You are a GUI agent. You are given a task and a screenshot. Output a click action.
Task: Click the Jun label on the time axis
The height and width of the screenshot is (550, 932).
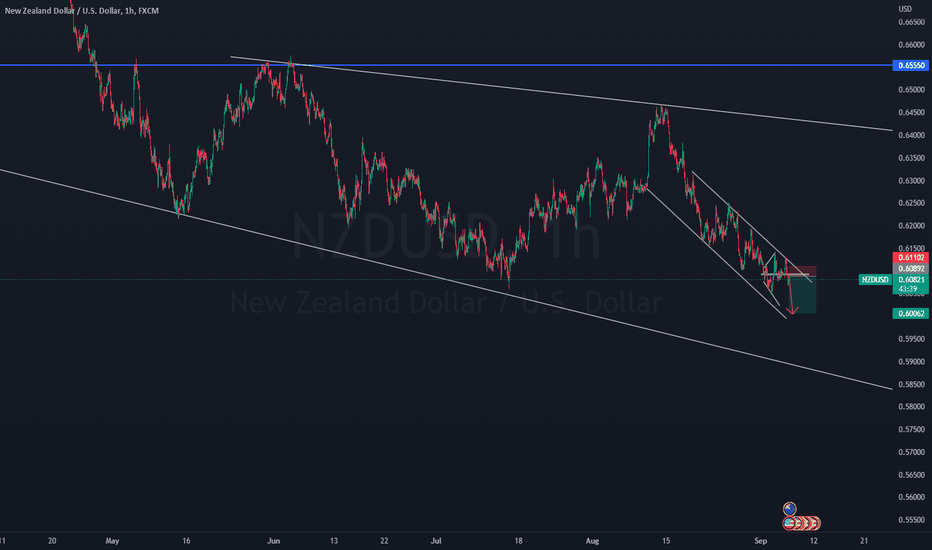(x=273, y=541)
